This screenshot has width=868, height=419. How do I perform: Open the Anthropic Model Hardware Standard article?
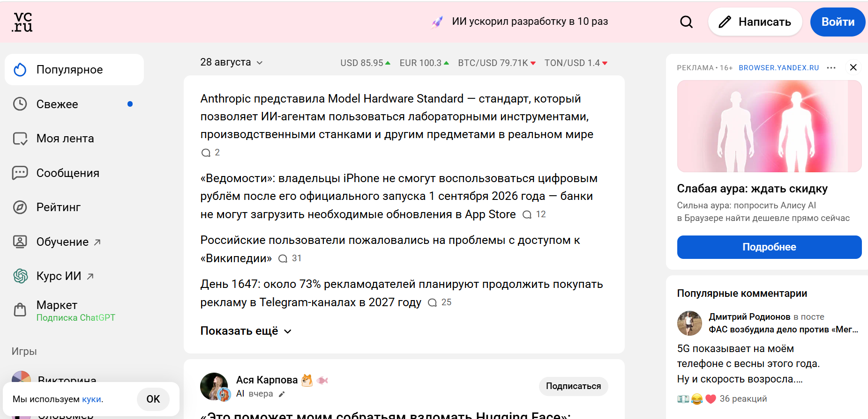point(397,117)
